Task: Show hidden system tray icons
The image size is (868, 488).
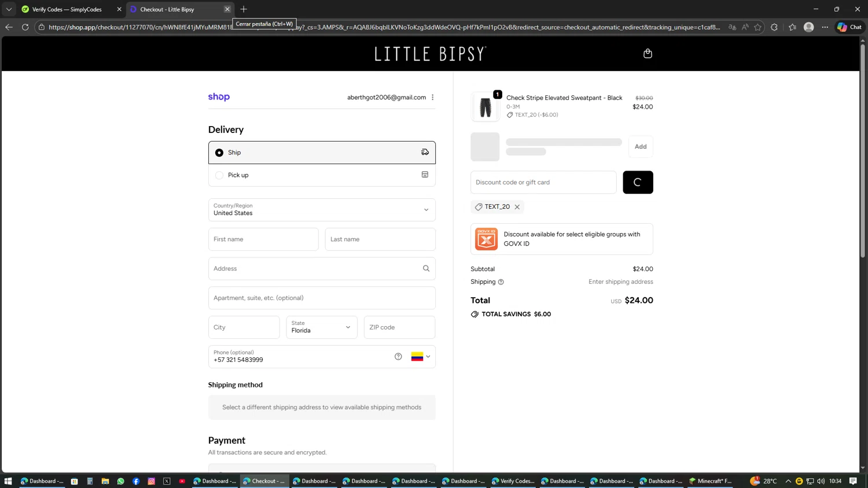Action: point(788,481)
